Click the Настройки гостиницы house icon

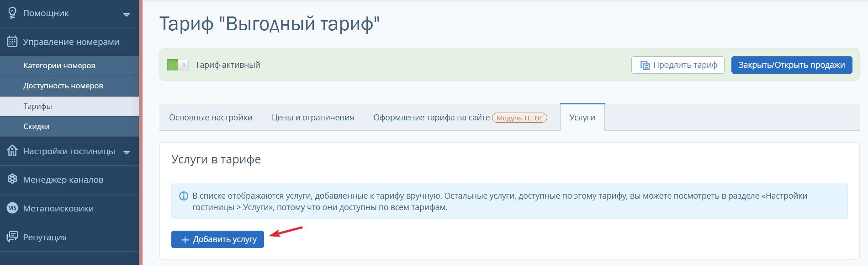pos(12,151)
